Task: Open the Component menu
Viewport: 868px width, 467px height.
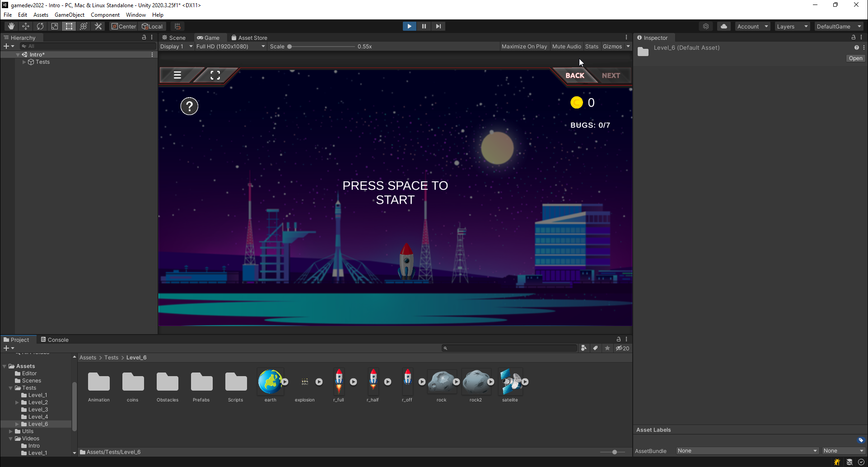Action: coord(105,15)
